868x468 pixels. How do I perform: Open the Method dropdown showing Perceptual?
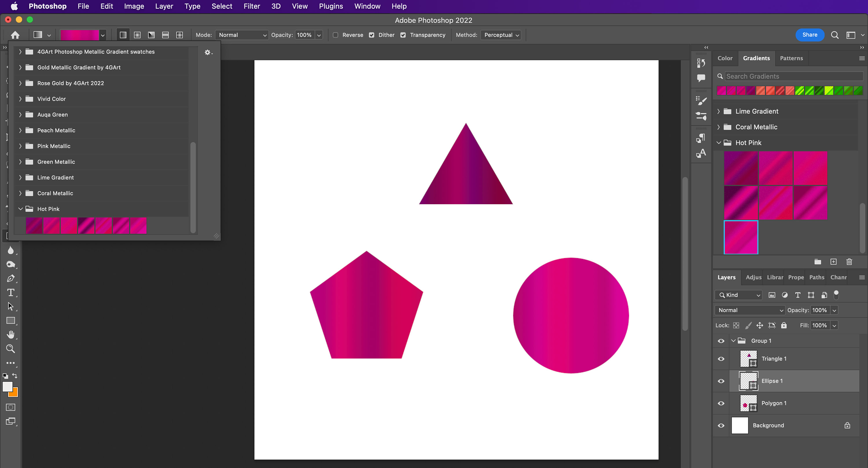point(501,35)
